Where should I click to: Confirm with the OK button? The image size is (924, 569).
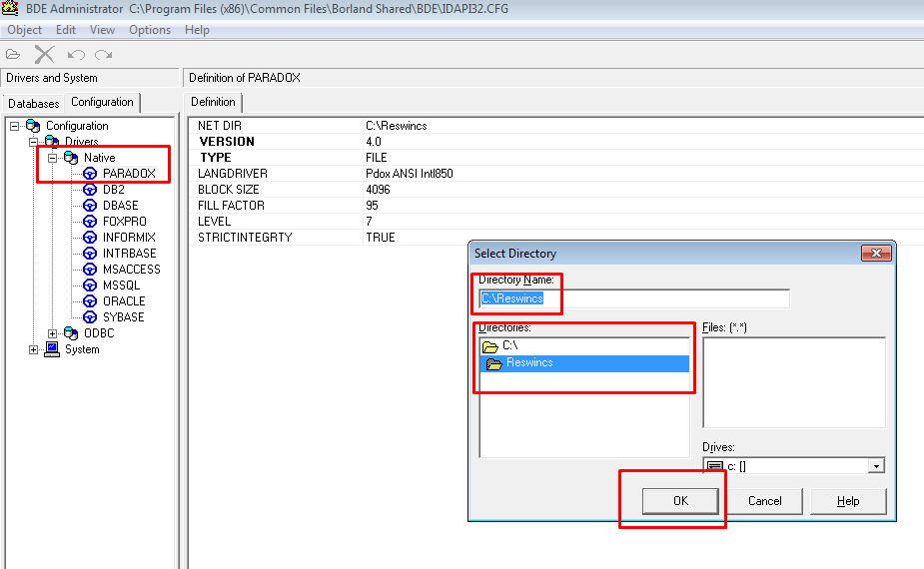point(680,501)
